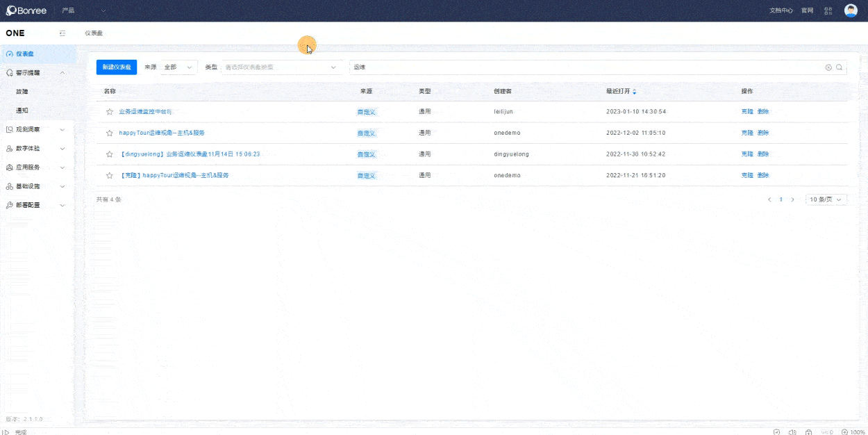Screen dimensions: 868x435
Task: Toggle the sort arrows on 最近打开 column
Action: click(635, 92)
